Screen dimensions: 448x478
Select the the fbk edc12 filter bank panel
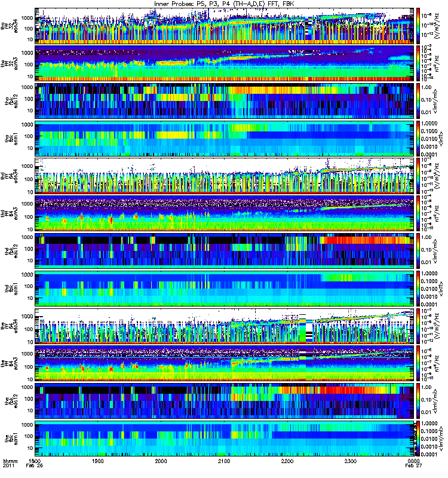click(x=224, y=401)
